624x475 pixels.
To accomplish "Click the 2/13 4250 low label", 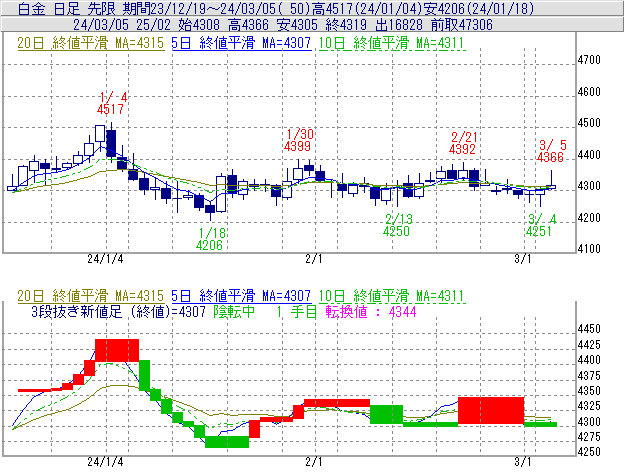I will [x=398, y=225].
